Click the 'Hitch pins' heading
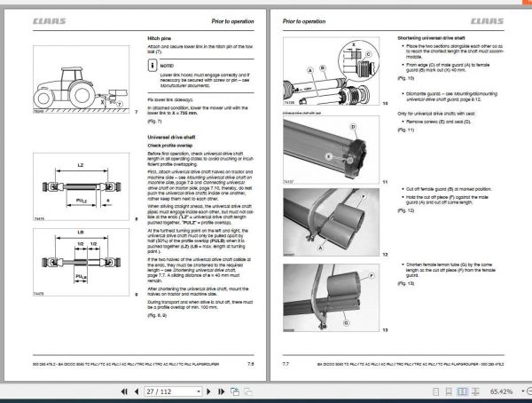Image resolution: width=532 pixels, height=403 pixels. point(159,38)
